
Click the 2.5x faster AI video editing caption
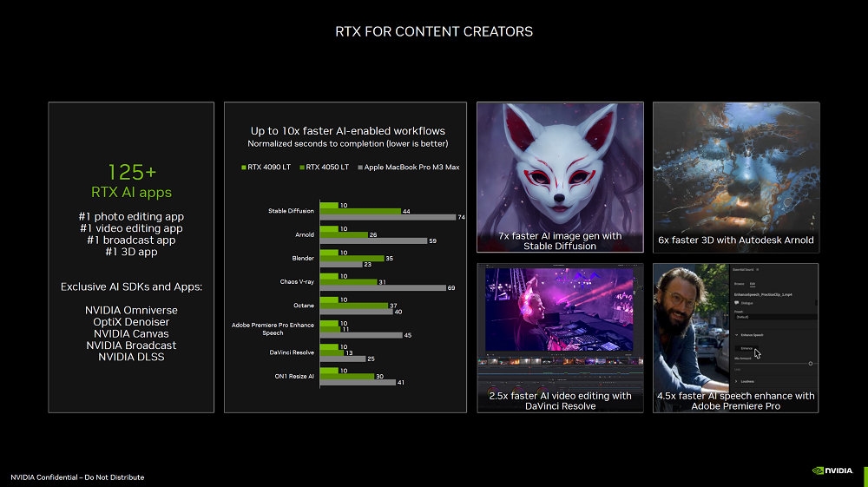560,401
